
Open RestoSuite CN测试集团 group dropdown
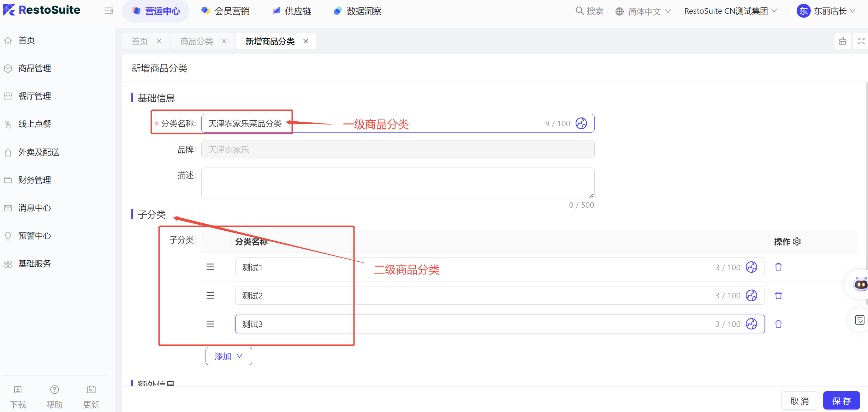coord(731,11)
